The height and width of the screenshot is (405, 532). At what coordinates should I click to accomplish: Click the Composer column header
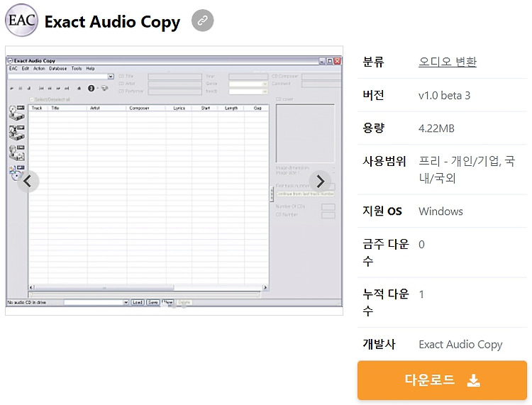146,108
